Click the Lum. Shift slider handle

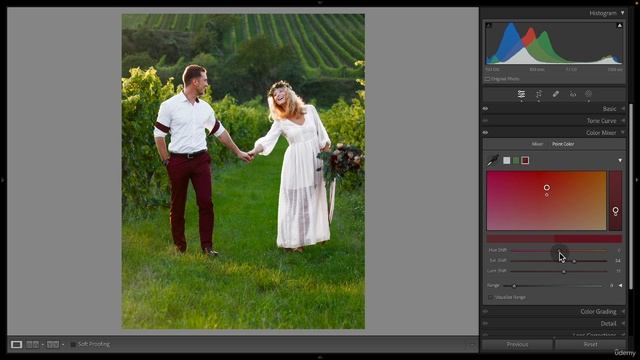(x=564, y=271)
